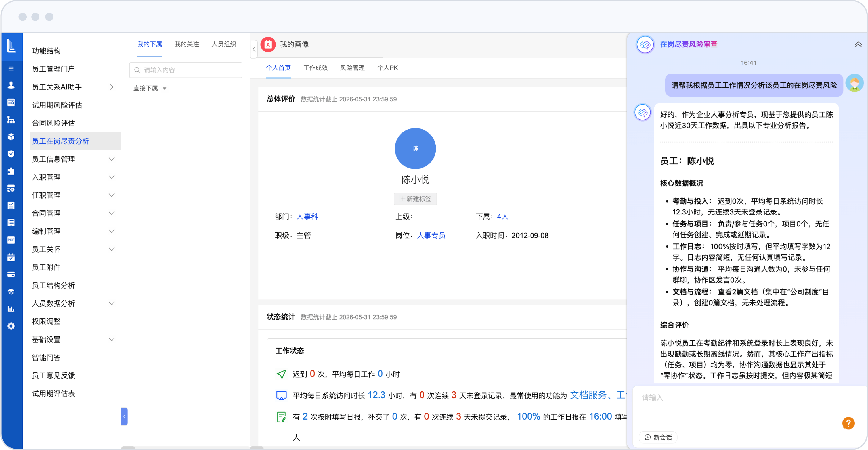Click the table-with-gear icon in the blue sidebar

[x=11, y=188]
